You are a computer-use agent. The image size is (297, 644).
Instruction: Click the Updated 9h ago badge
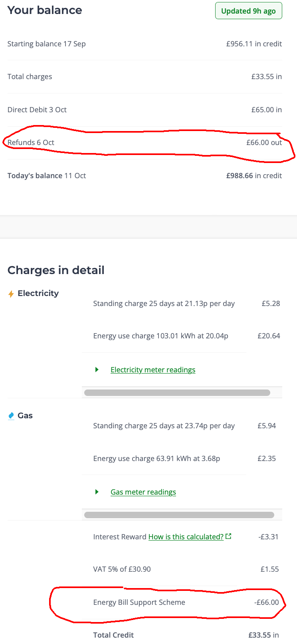[x=248, y=11]
